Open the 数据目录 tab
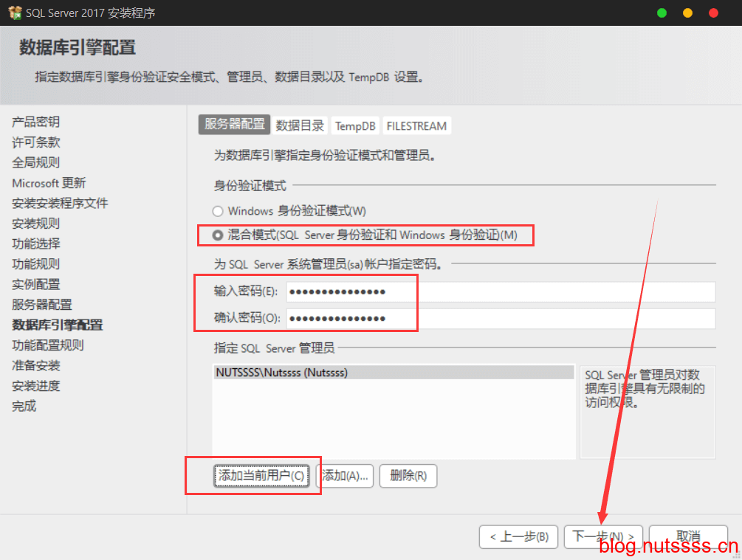Screen dimensions: 742x560 point(300,126)
